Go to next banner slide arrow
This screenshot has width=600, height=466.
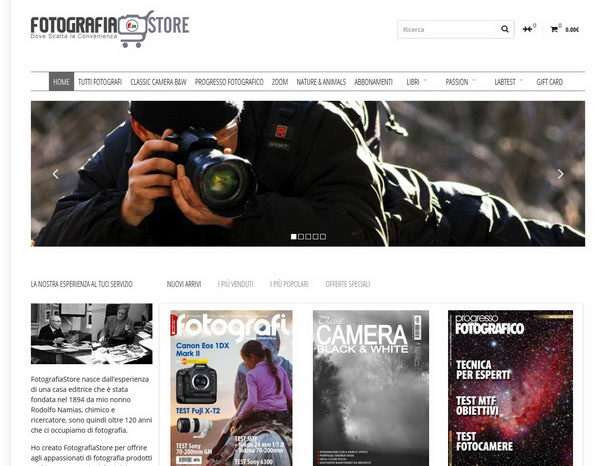[560, 174]
